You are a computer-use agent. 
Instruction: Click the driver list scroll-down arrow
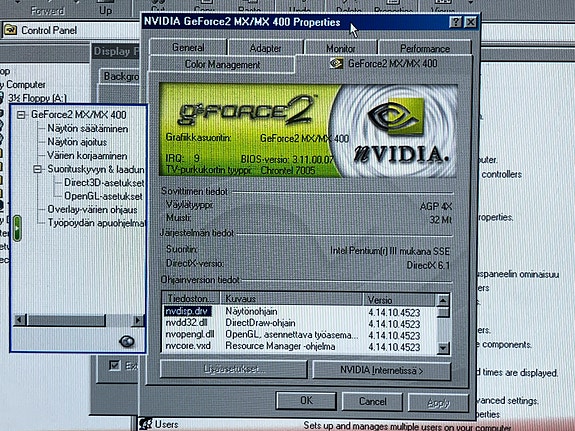(x=443, y=348)
